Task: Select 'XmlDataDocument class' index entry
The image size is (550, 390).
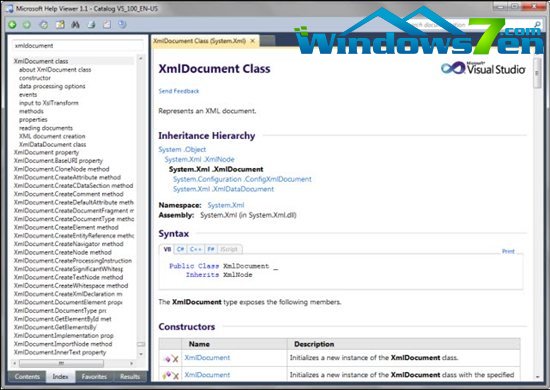Action: pos(52,144)
